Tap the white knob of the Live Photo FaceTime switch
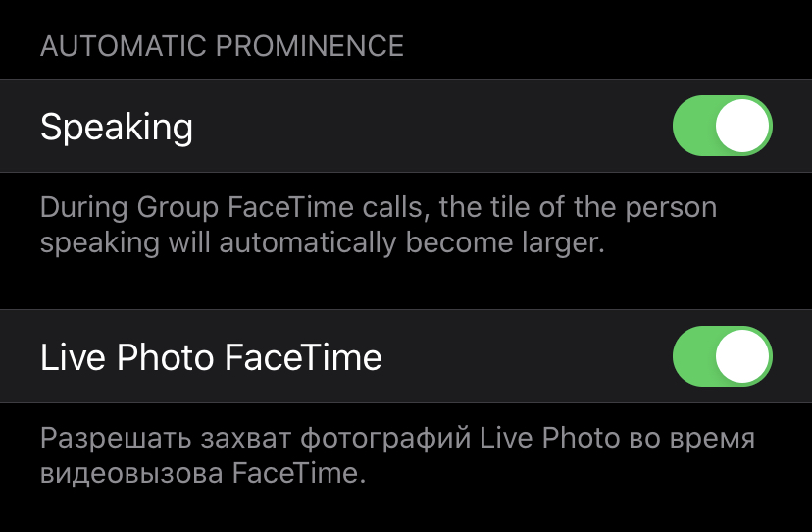This screenshot has width=812, height=532. [x=742, y=357]
